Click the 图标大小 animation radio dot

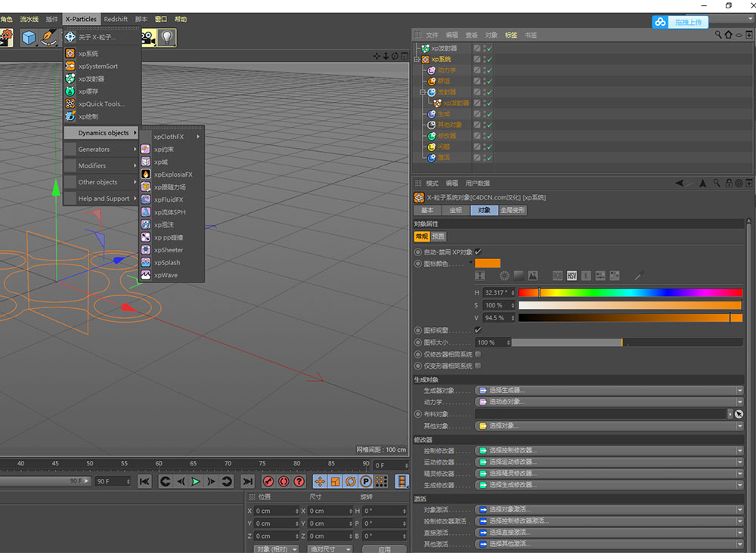418,342
